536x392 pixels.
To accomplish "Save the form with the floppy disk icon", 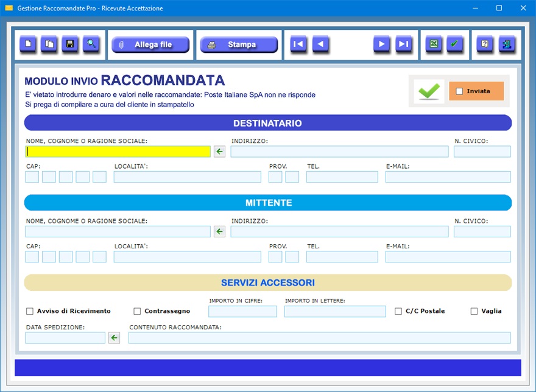I will (70, 44).
